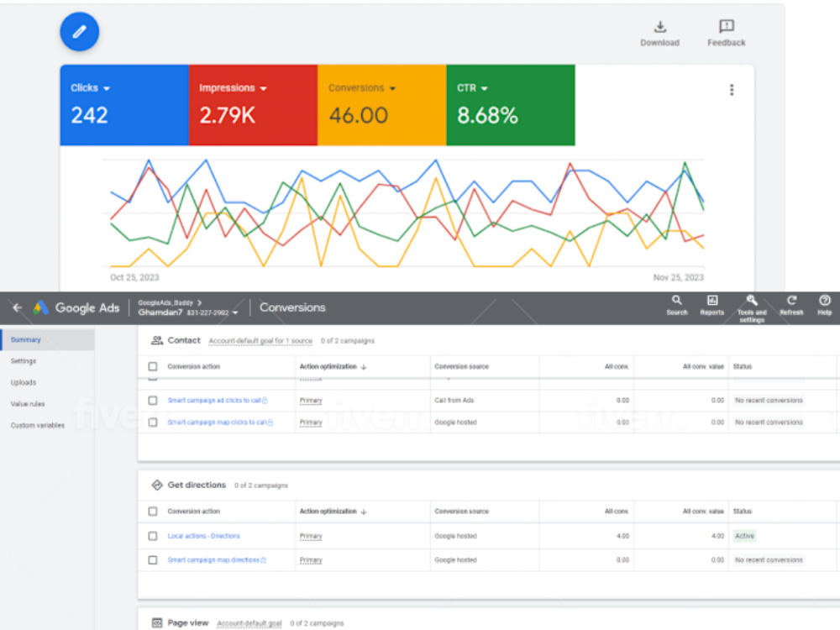Click the Conversion source header in Get directions table
Screen dimensions: 840x630
462,511
